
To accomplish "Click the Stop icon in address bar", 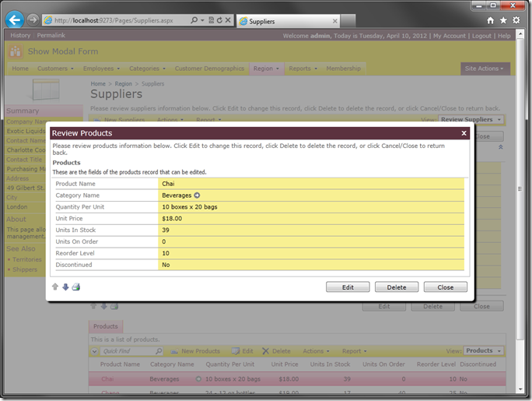I will pyautogui.click(x=228, y=20).
